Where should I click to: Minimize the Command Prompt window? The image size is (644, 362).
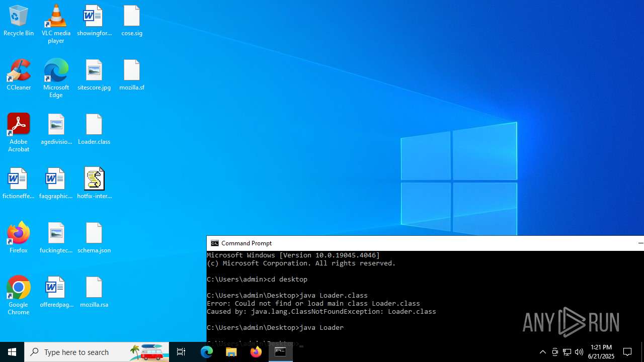640,243
